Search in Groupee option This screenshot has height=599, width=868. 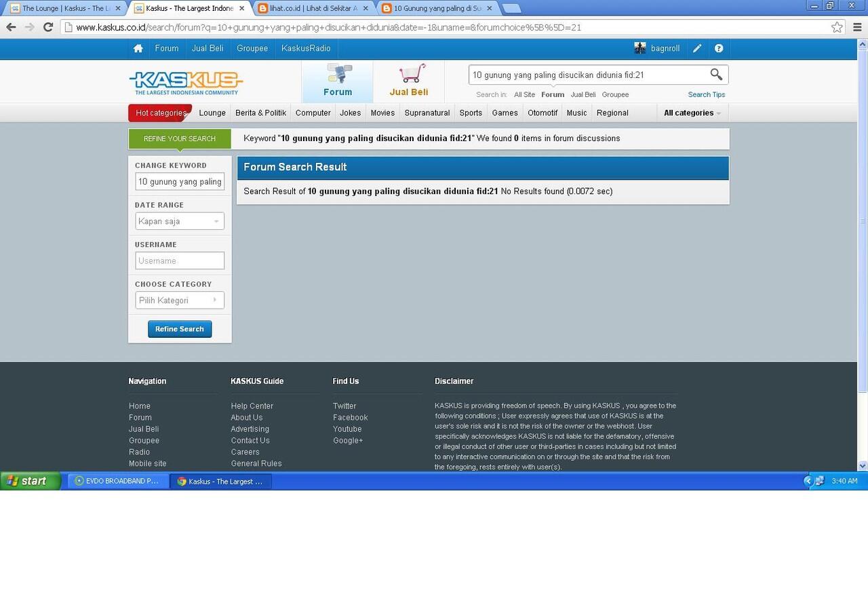[x=615, y=95]
